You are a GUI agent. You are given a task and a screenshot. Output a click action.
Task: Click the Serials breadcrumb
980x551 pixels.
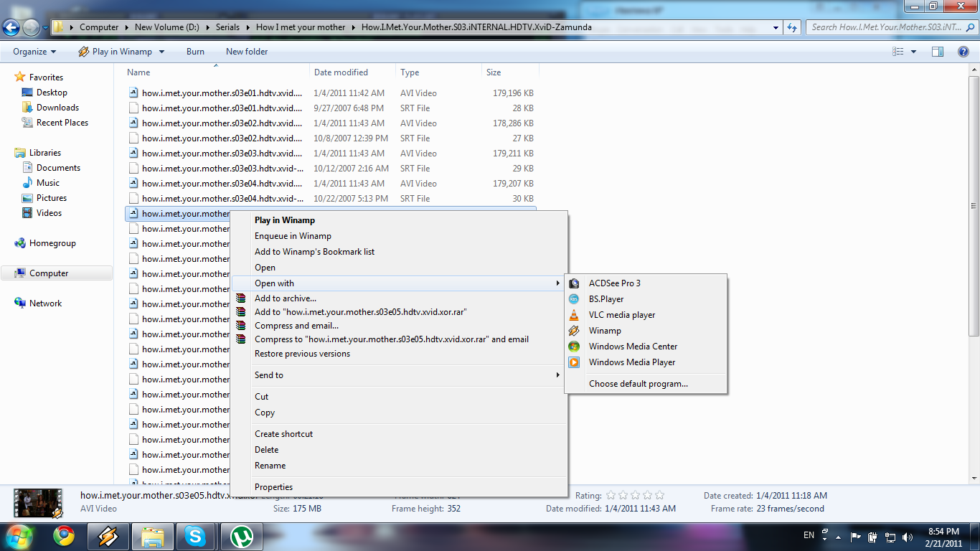[x=228, y=27]
